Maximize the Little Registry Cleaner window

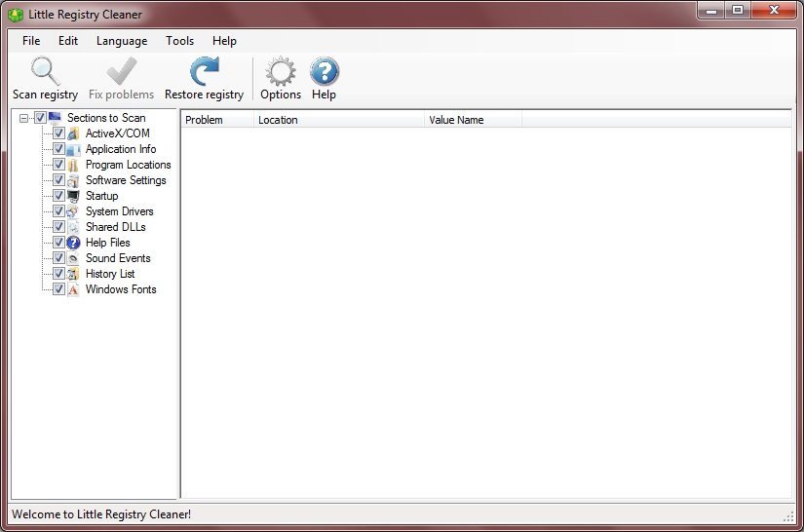738,11
